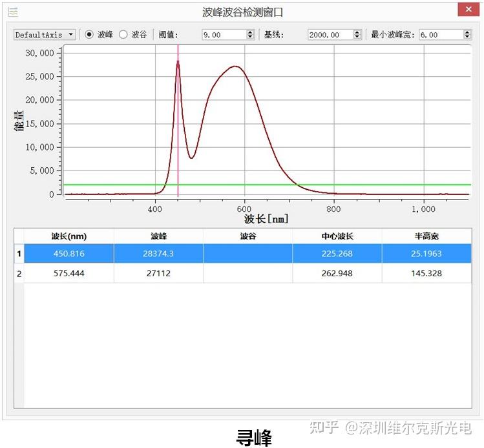Decrease the 阈值 value with down arrow
This screenshot has height=448, width=484.
[250, 37]
